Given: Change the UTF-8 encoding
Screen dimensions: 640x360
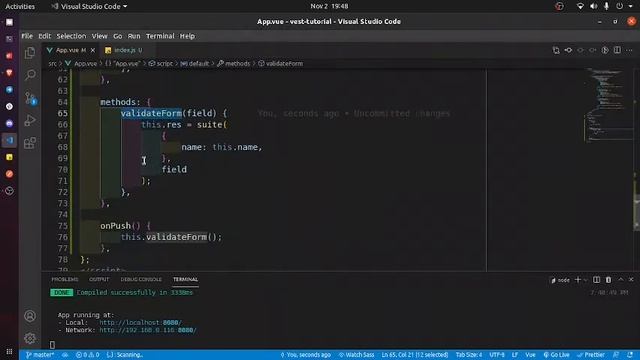Looking at the screenshot, I should click(497, 355).
